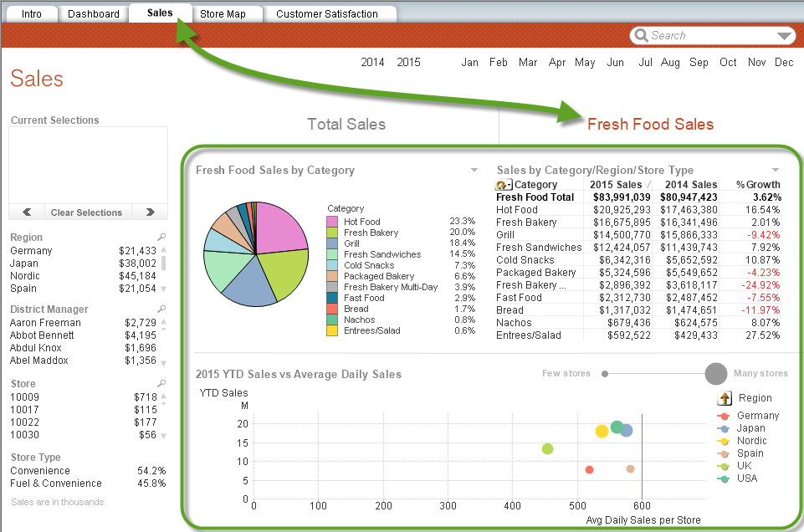Open Fresh Food Sales by Category chart menu
The width and height of the screenshot is (804, 532).
(474, 171)
